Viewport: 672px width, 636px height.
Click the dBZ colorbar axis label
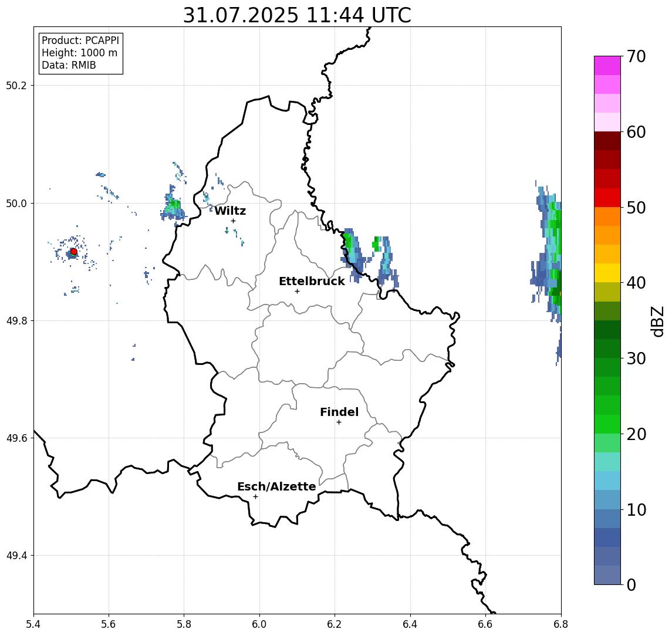[657, 321]
